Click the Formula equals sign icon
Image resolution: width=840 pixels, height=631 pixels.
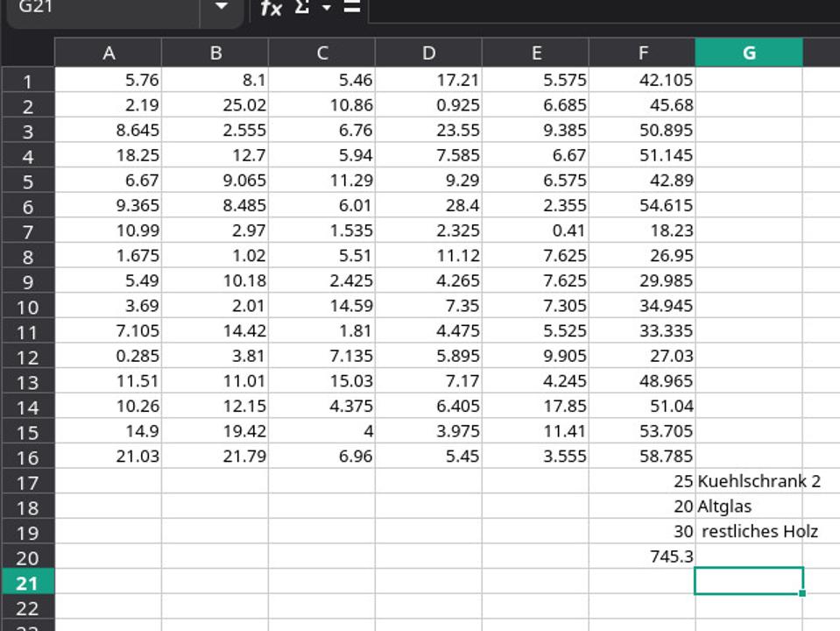tap(351, 8)
